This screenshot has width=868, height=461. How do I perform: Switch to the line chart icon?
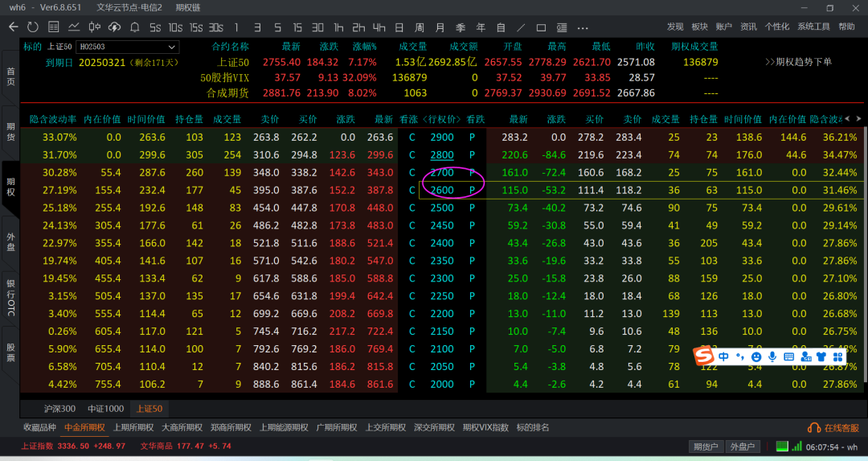coord(74,27)
